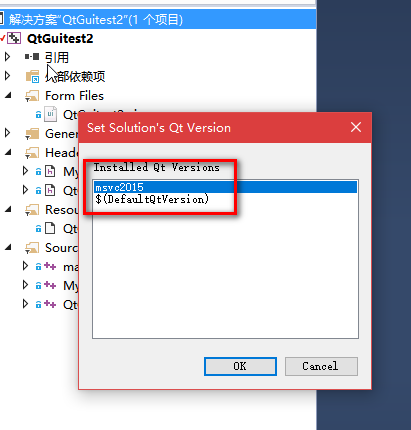
Task: Confirm with the OK button
Action: pyautogui.click(x=240, y=366)
